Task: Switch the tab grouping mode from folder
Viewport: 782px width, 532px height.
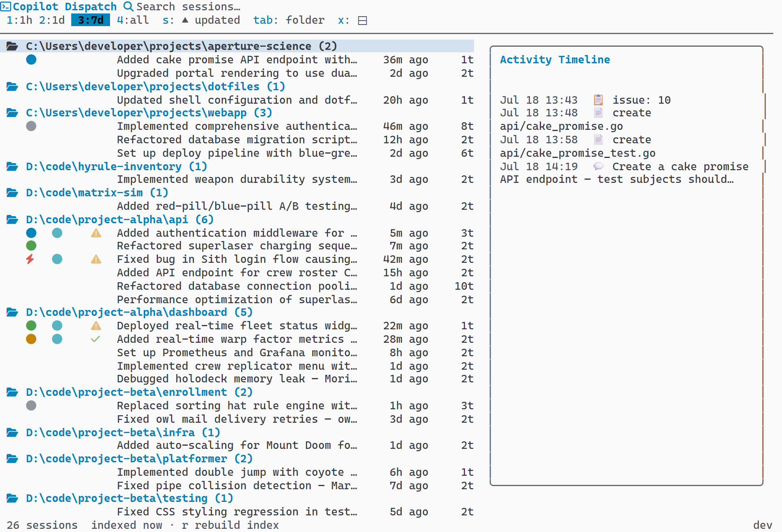Action: tap(289, 20)
